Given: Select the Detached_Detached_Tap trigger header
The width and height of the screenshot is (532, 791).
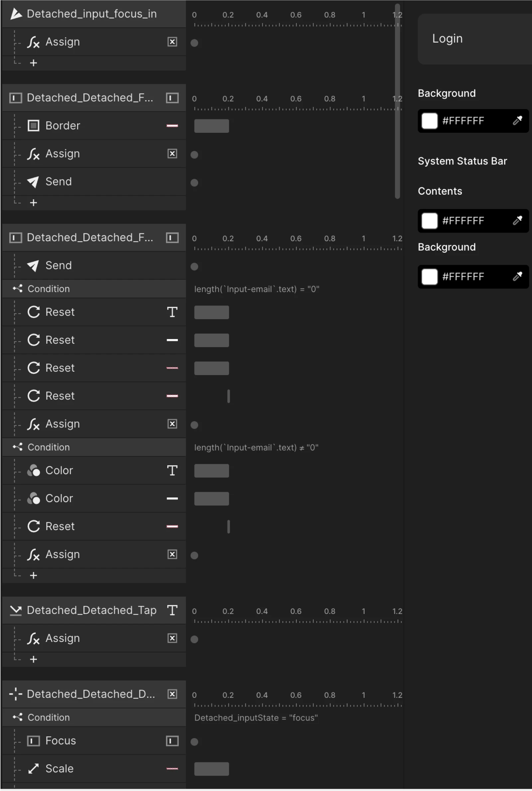Looking at the screenshot, I should 94,610.
